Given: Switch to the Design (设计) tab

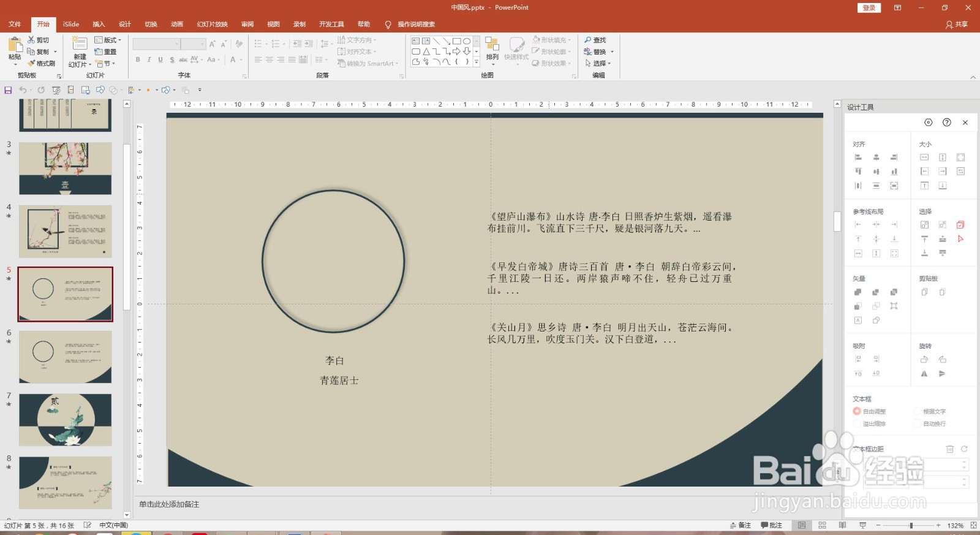Looking at the screenshot, I should click(125, 25).
